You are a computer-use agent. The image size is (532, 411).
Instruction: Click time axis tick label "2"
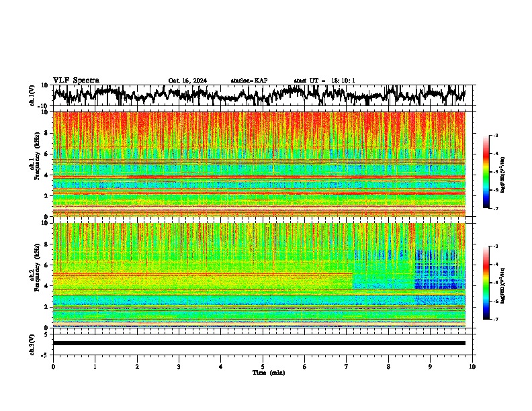click(137, 367)
